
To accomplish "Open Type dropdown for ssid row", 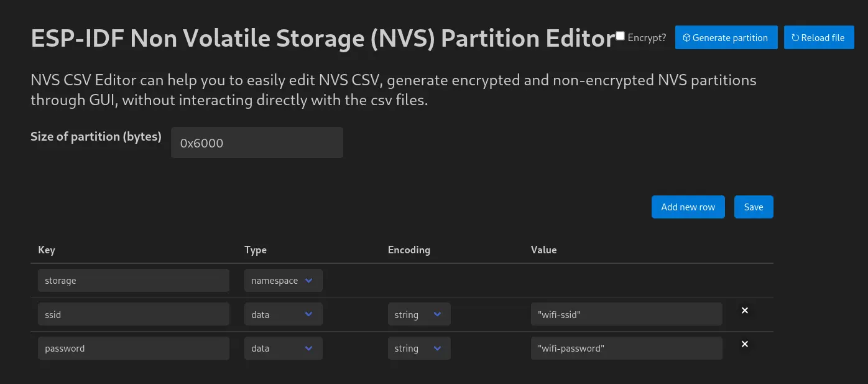I will 283,314.
